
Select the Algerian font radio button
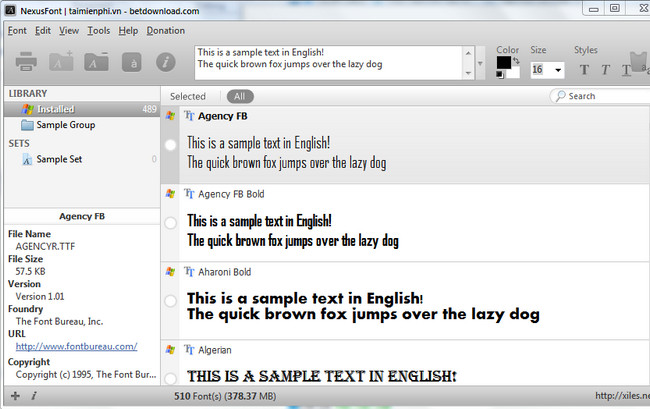pyautogui.click(x=170, y=378)
